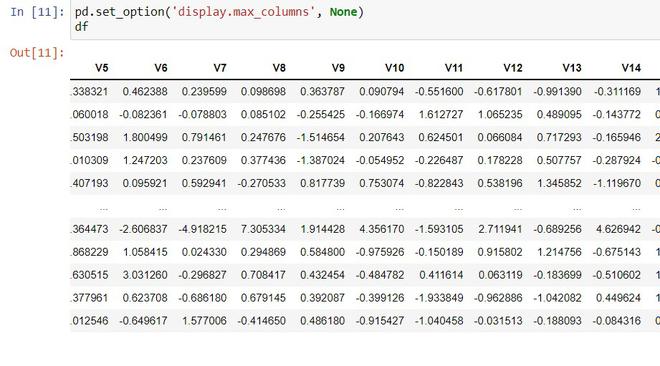Click the V5 column header
The height and width of the screenshot is (366, 660).
(101, 68)
